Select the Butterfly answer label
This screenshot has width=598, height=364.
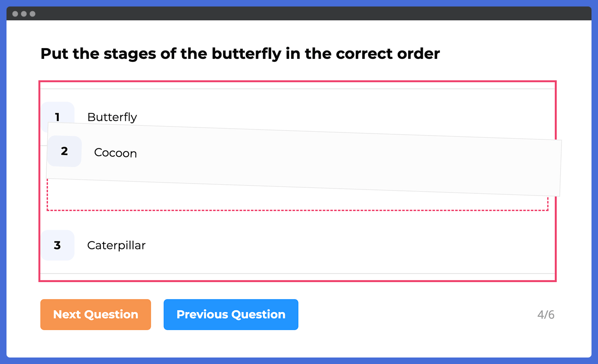112,117
